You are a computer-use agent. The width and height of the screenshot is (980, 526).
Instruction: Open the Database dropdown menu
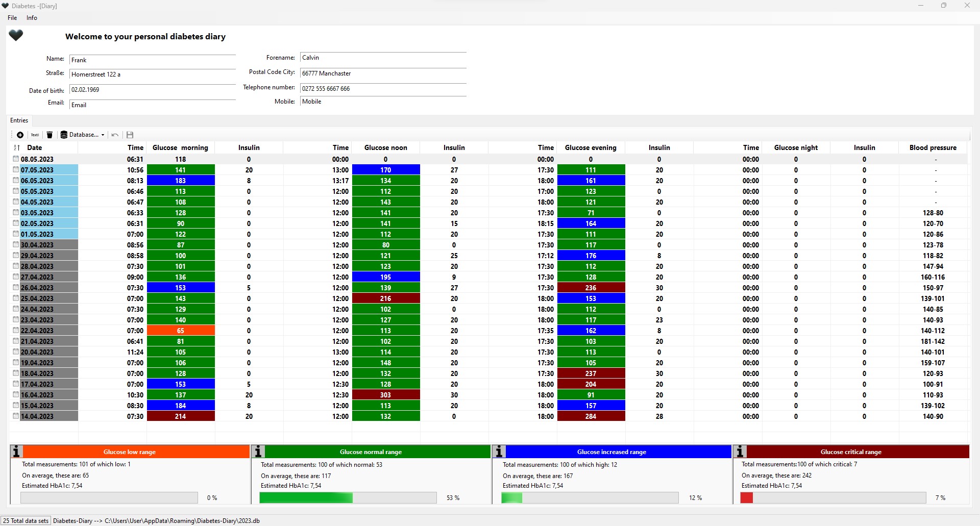click(x=82, y=135)
